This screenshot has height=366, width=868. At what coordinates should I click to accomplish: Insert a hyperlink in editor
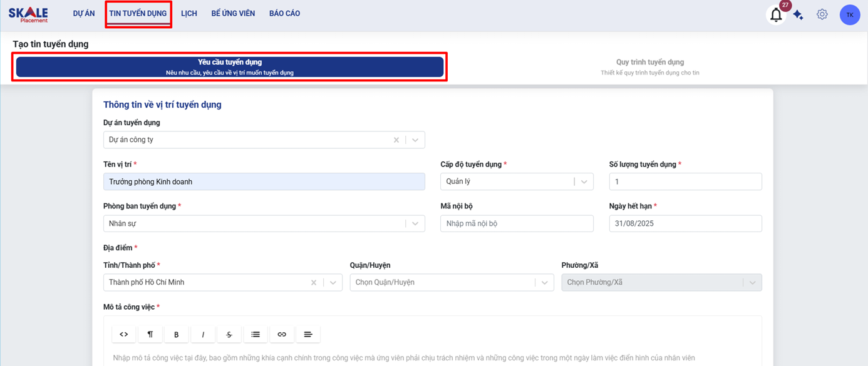282,335
